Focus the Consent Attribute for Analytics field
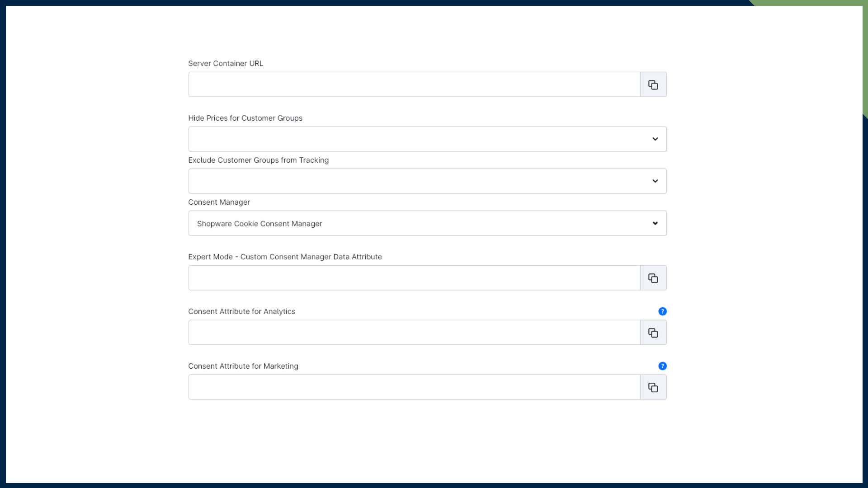Screen dimensions: 868x488 (414, 333)
